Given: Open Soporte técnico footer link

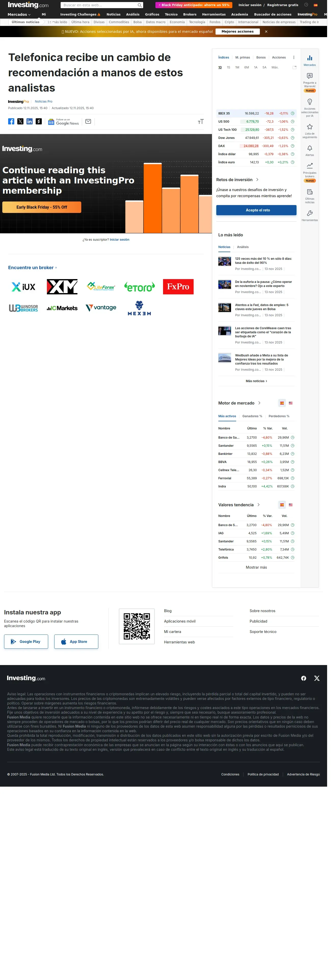Looking at the screenshot, I should pos(263,631).
